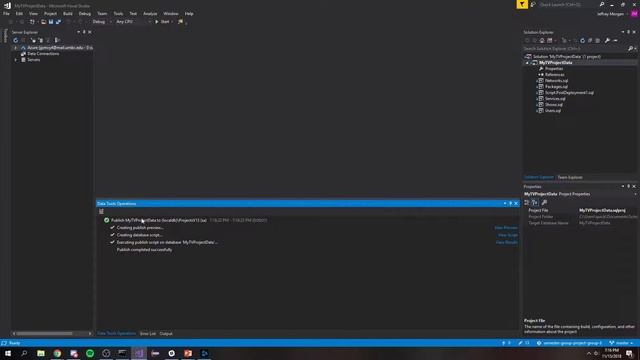Screen dimensions: 640x360
Task: Open the File menu
Action: pos(7,13)
